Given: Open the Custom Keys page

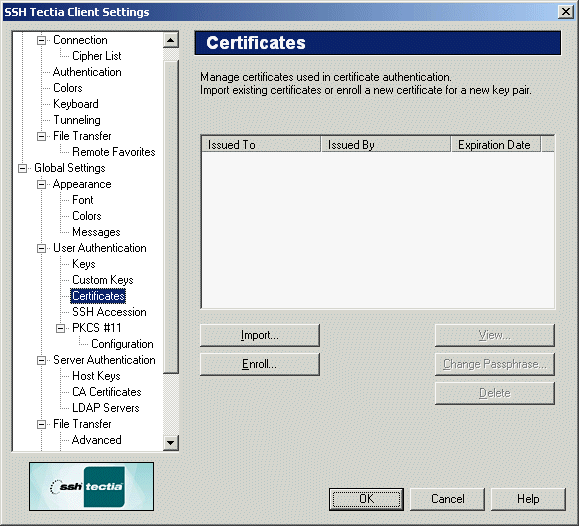Looking at the screenshot, I should [x=103, y=280].
